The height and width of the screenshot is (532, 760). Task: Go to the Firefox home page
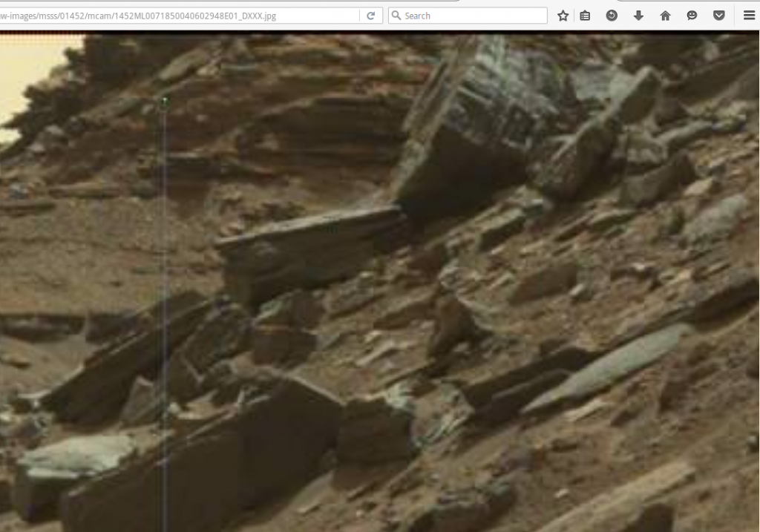click(665, 16)
